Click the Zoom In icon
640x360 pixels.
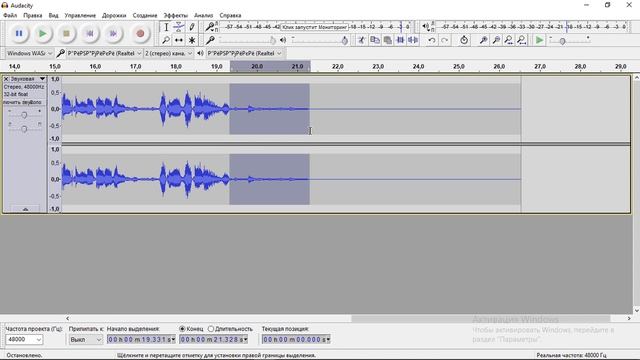click(483, 40)
